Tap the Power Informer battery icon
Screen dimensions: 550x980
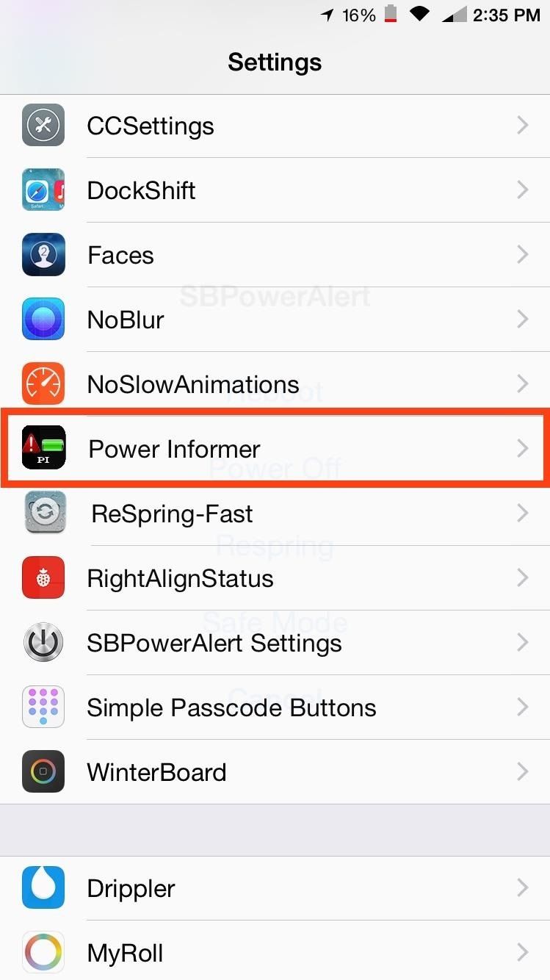click(43, 447)
